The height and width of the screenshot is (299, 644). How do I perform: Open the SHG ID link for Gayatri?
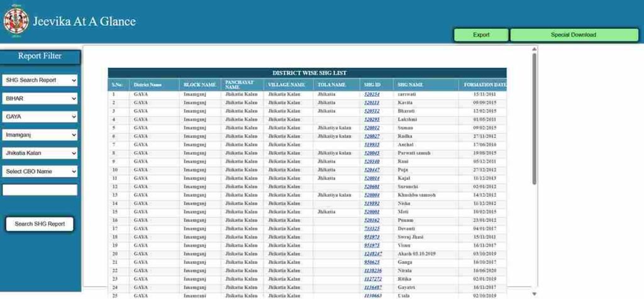click(372, 288)
